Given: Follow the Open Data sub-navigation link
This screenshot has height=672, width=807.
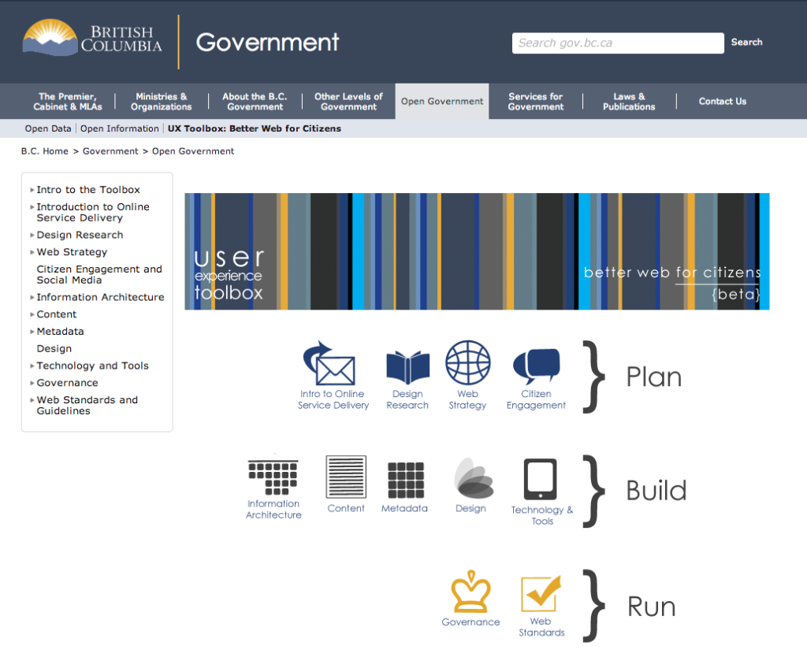Looking at the screenshot, I should (47, 128).
